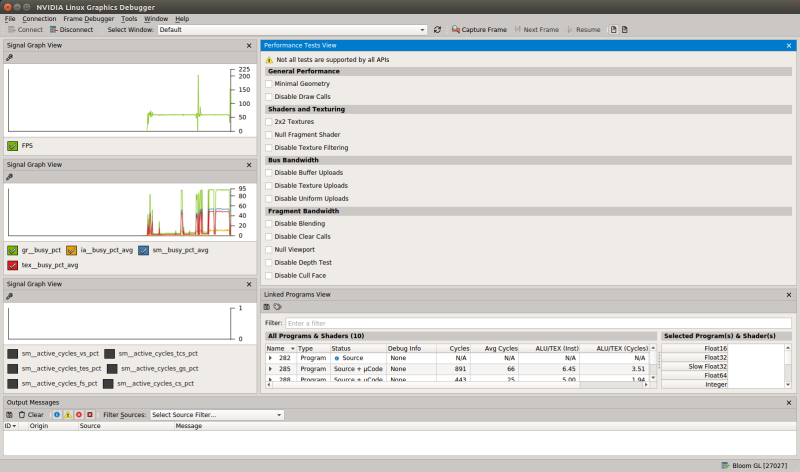Open the Frame Debugger menu
The height and width of the screenshot is (472, 800).
88,18
